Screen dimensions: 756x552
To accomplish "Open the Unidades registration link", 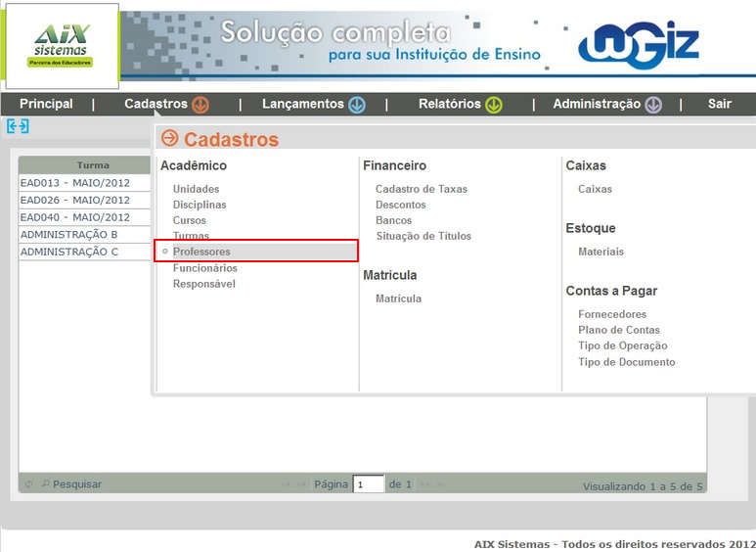I will tap(196, 189).
